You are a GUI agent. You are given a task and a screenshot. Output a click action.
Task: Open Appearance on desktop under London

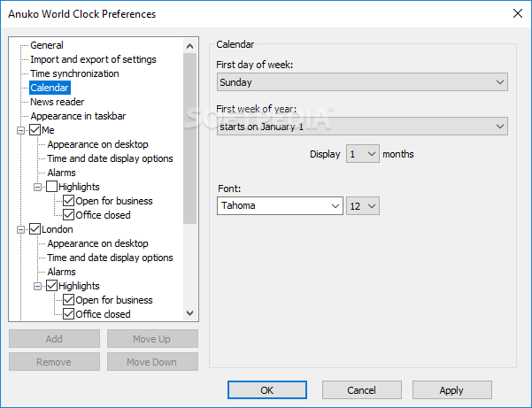point(97,243)
